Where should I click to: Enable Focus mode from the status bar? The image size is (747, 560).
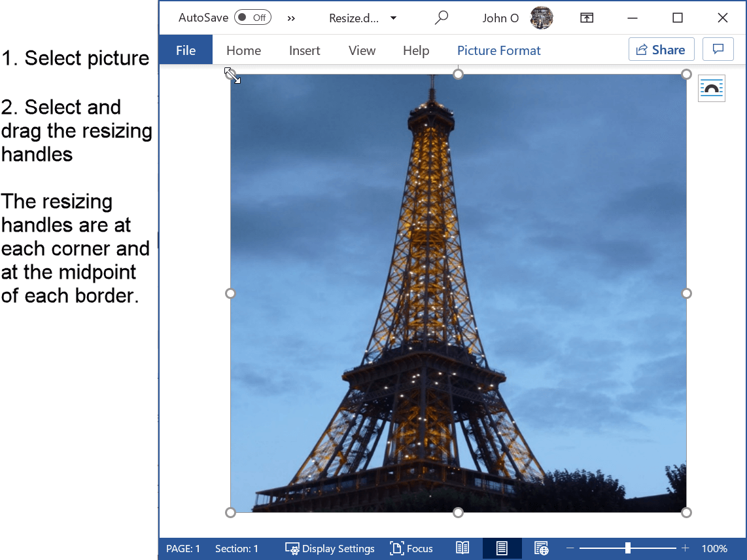[x=411, y=548]
